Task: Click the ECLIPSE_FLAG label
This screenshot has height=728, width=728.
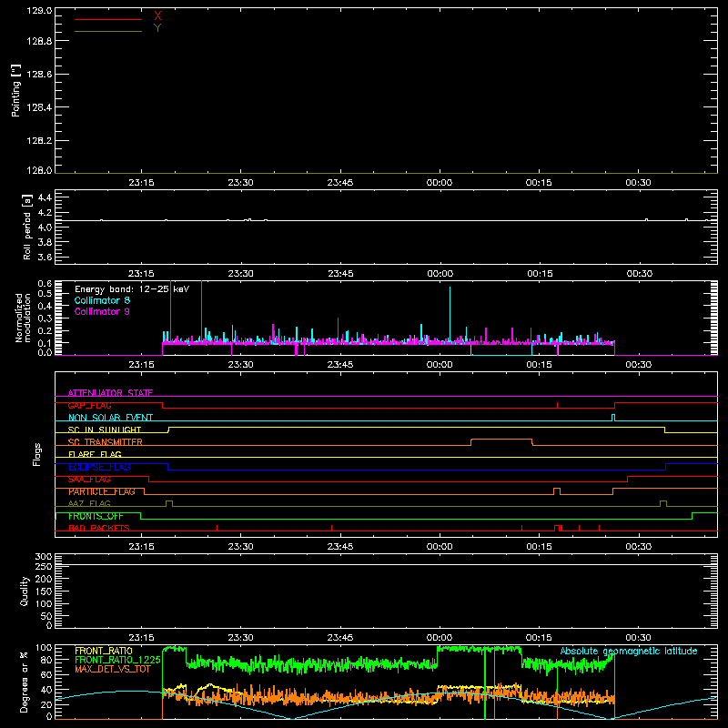Action: point(99,467)
